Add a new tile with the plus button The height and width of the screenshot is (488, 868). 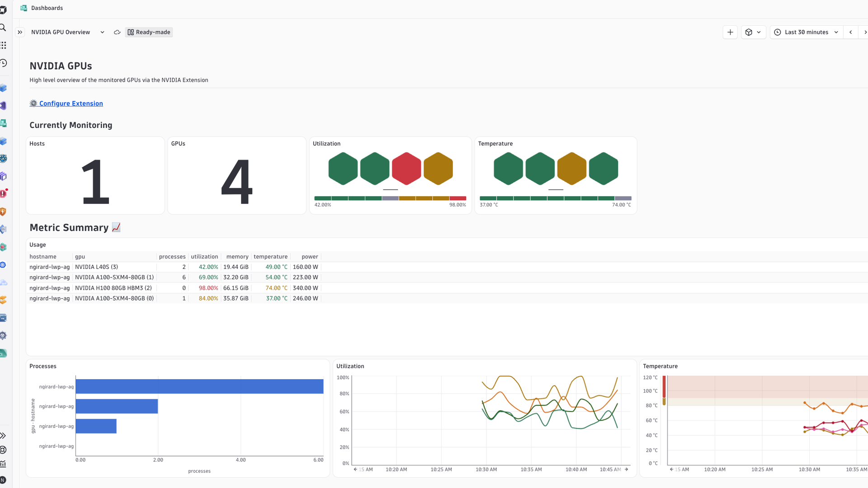(x=730, y=32)
